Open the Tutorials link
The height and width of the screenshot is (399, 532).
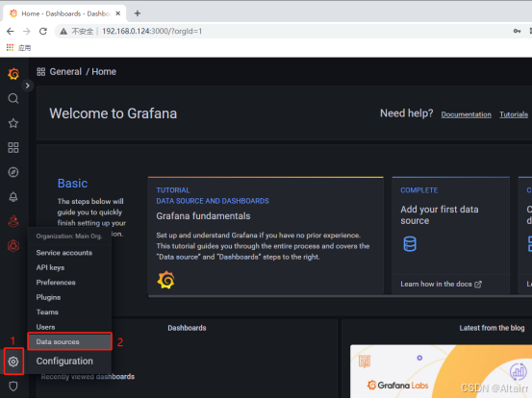514,114
